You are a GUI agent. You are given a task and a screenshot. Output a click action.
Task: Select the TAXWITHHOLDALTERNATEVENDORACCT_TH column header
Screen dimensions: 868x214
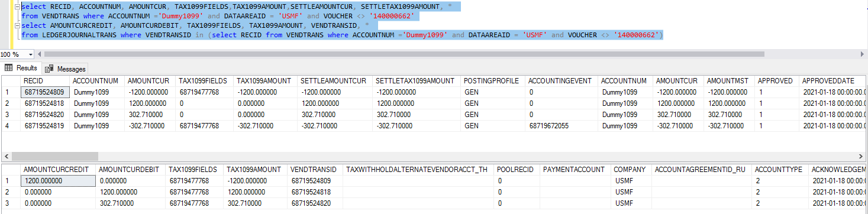418,170
